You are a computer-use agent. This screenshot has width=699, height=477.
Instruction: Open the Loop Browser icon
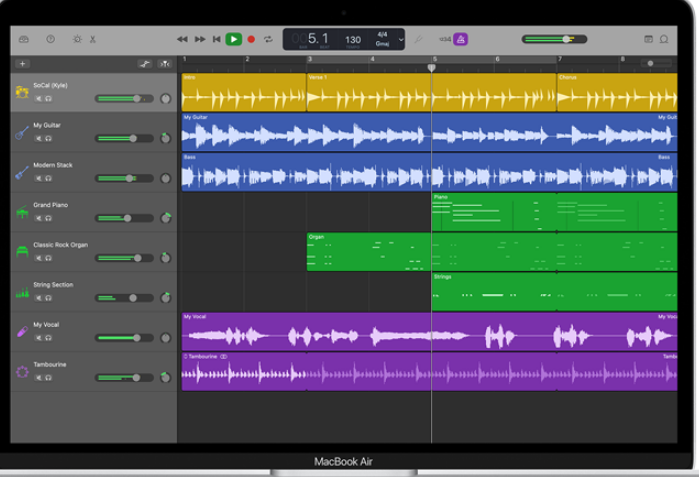click(x=664, y=39)
